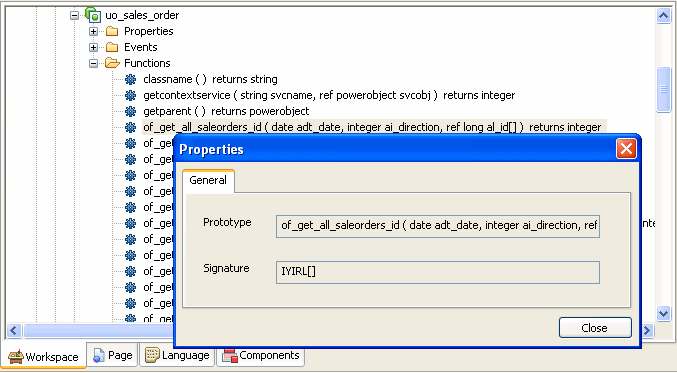Screen dimensions: 677x373
Task: Select the Properties tree item
Action: click(x=149, y=31)
